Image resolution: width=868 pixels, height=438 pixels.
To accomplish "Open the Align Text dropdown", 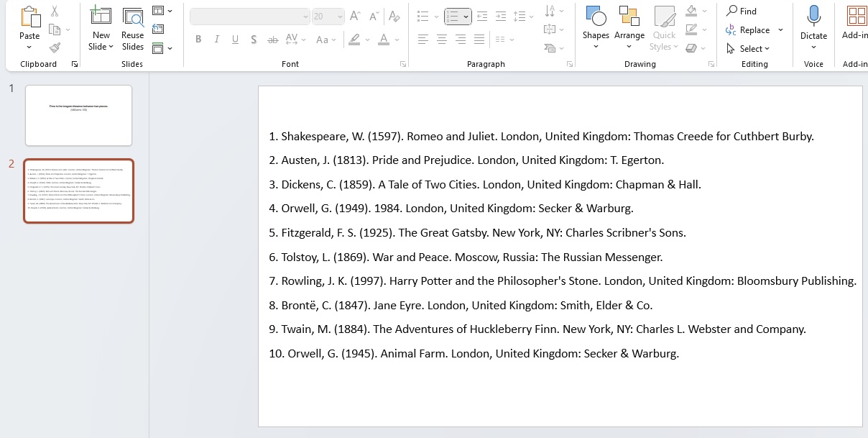I will pyautogui.click(x=554, y=29).
